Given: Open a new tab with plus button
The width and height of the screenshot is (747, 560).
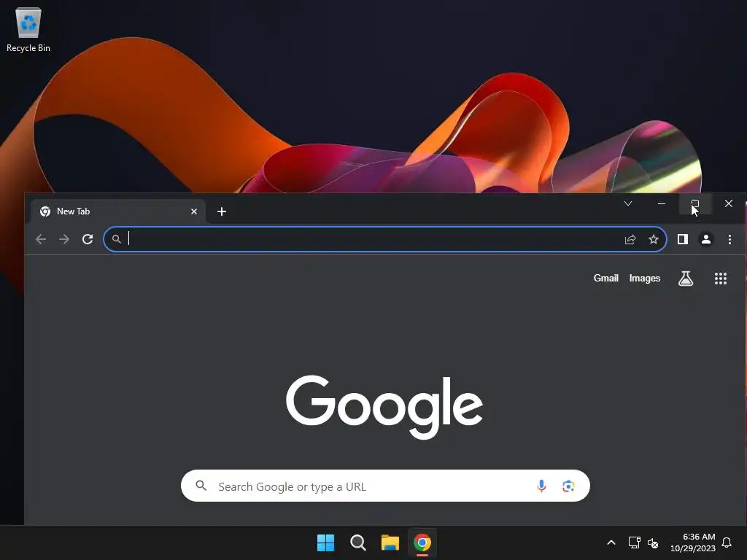Looking at the screenshot, I should click(222, 211).
